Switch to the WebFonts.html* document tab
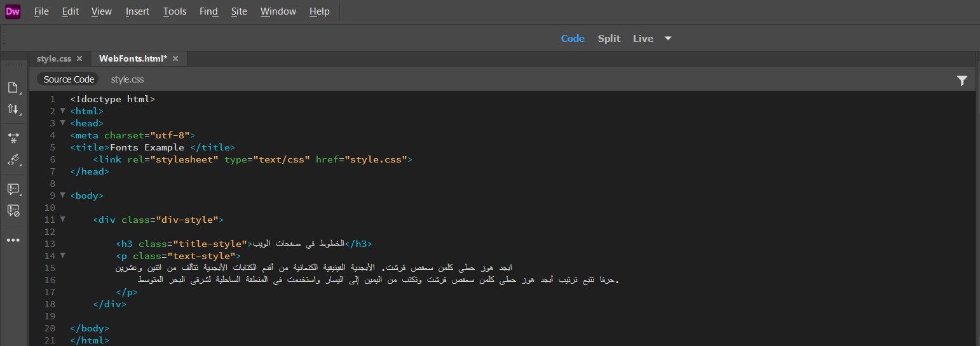The image size is (980, 346). point(133,58)
